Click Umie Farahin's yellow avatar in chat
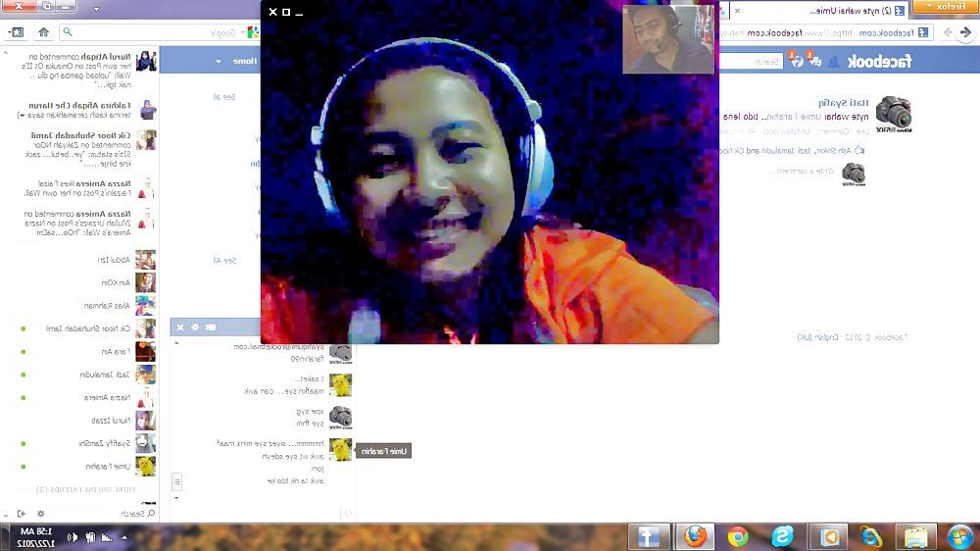The image size is (980, 551). click(341, 450)
